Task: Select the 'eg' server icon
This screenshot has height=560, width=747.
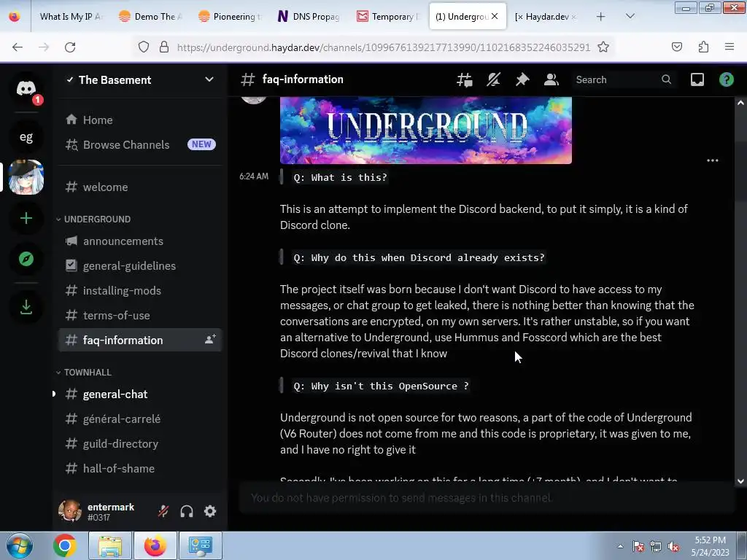Action: pos(26,137)
